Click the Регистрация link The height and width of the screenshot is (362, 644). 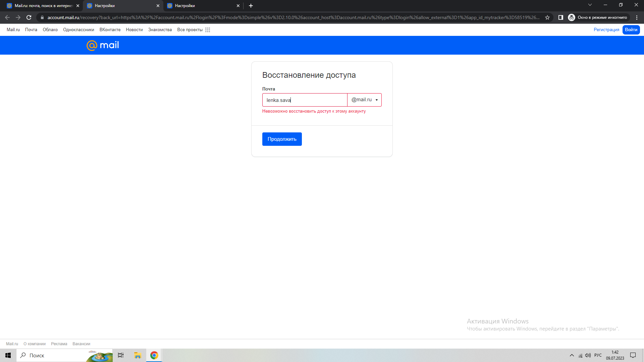606,30
